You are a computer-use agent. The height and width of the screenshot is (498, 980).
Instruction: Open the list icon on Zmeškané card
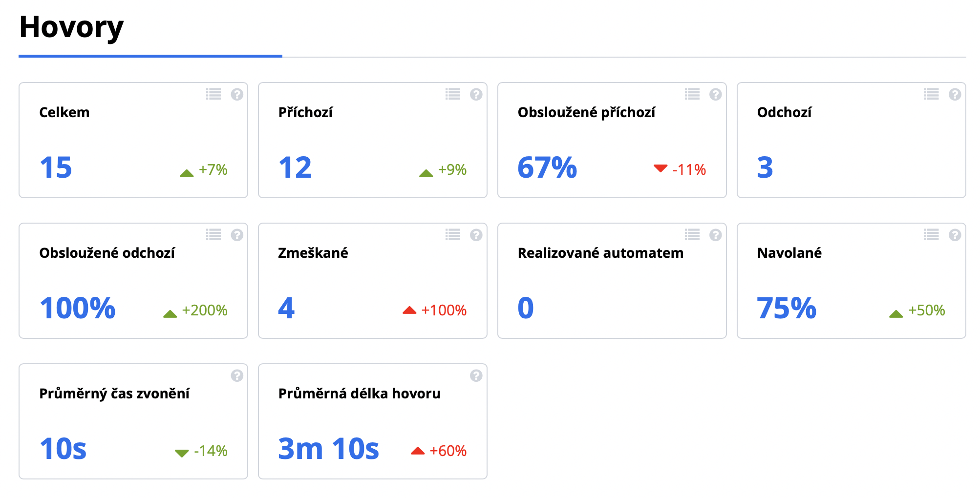(453, 235)
